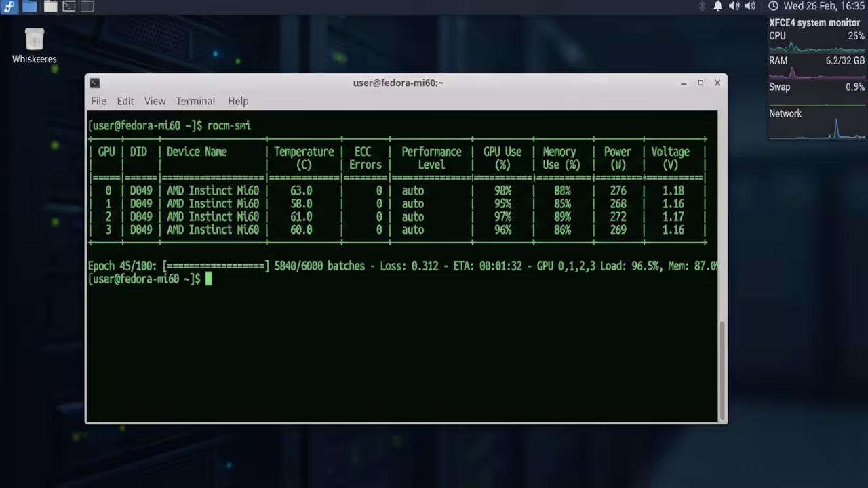Click the GPU Use (%) column header

click(x=502, y=158)
